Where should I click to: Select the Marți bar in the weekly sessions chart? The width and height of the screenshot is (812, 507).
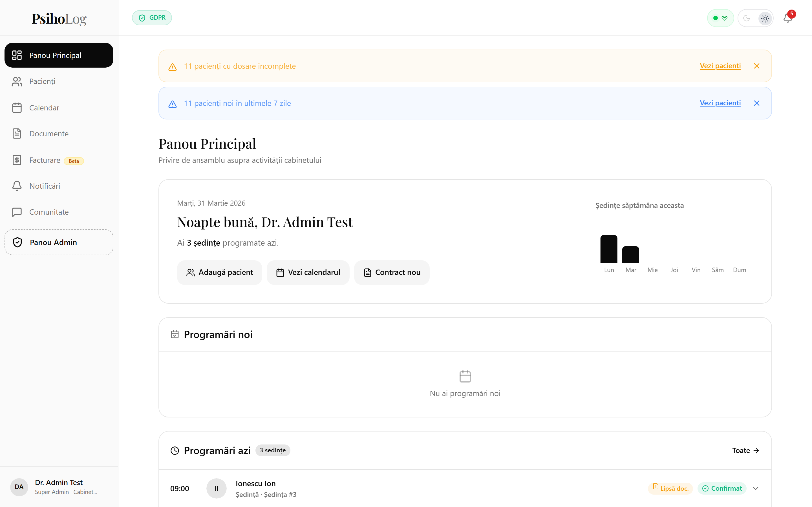point(630,255)
